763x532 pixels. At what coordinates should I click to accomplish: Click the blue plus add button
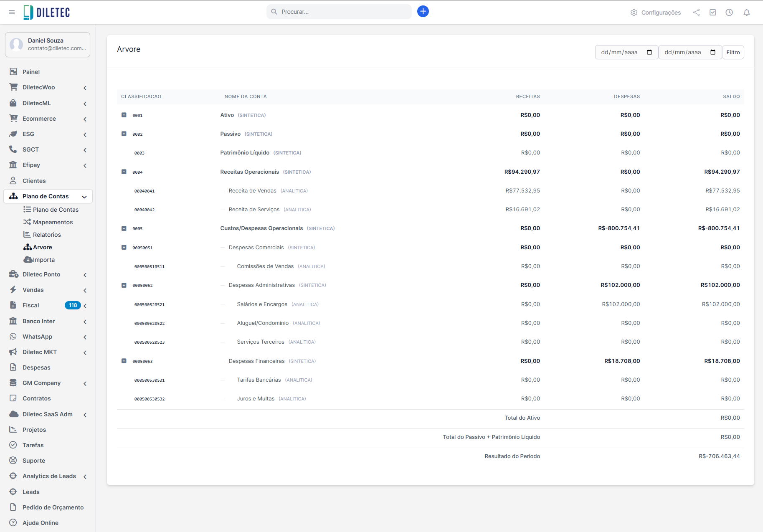click(423, 11)
